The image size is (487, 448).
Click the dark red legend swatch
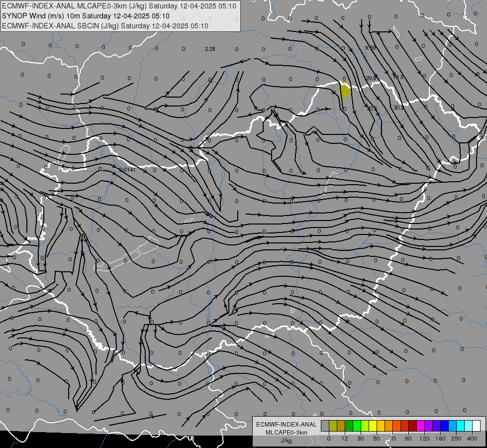[412, 426]
